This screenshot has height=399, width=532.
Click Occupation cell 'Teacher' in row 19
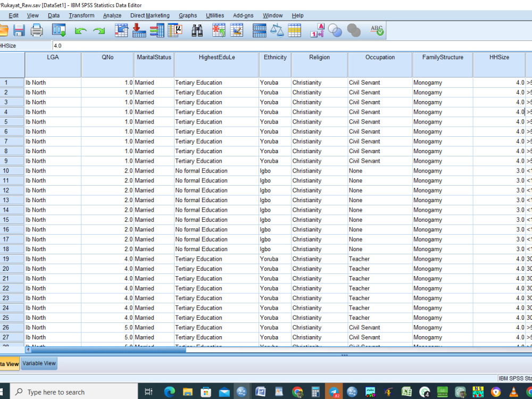pyautogui.click(x=380, y=259)
